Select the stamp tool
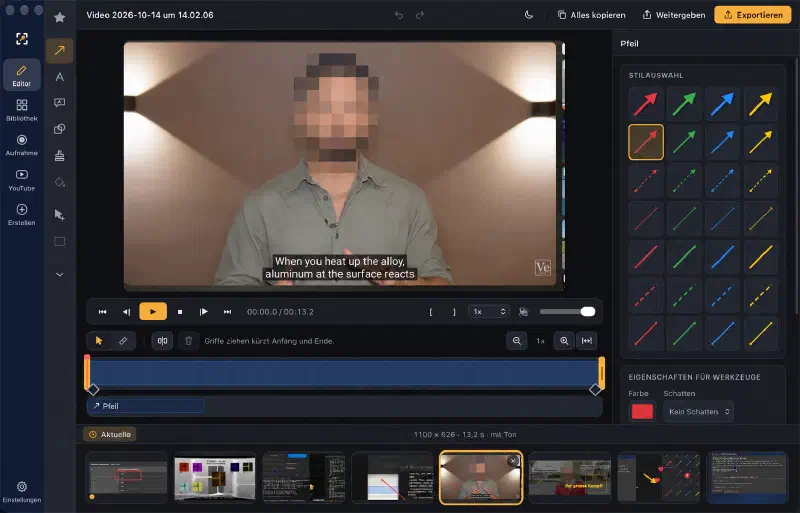This screenshot has height=513, width=800. coord(60,156)
